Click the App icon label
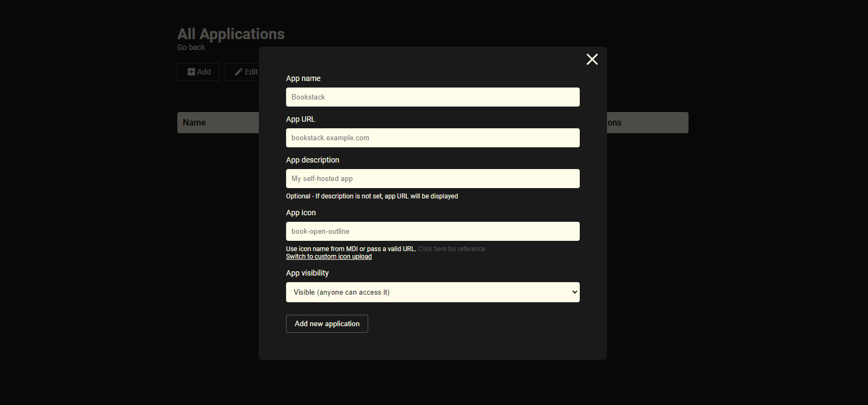This screenshot has height=405, width=868. 301,213
